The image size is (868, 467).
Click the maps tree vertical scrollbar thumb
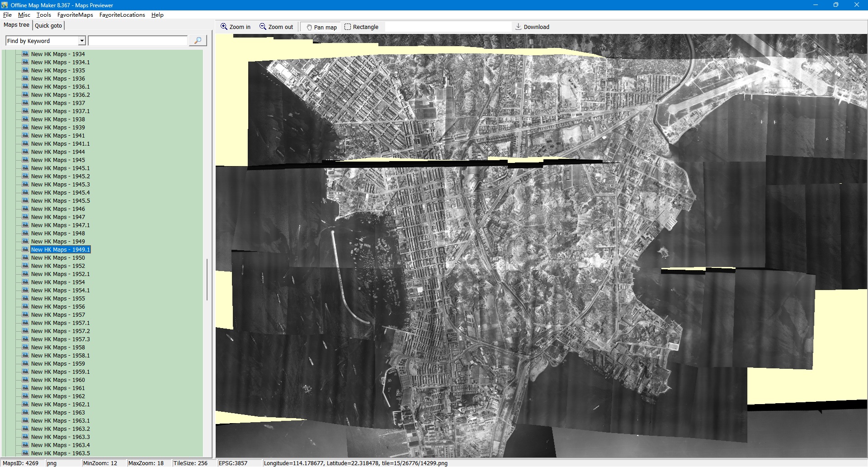(x=207, y=279)
